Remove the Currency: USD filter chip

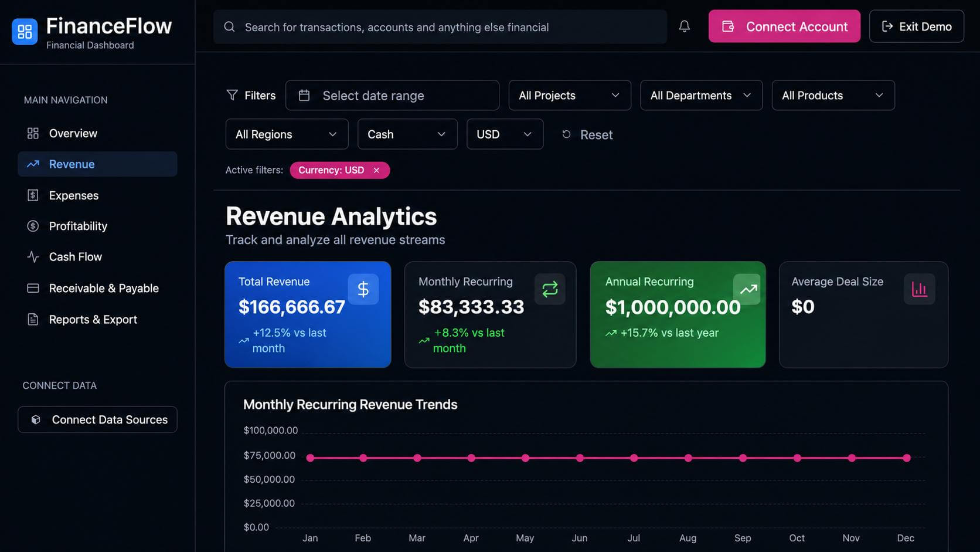[376, 170]
